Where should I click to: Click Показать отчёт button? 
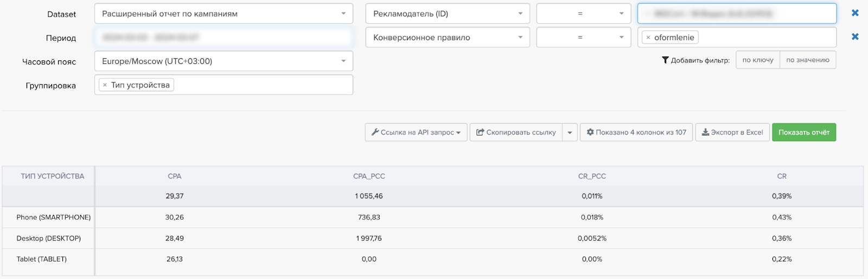click(804, 132)
